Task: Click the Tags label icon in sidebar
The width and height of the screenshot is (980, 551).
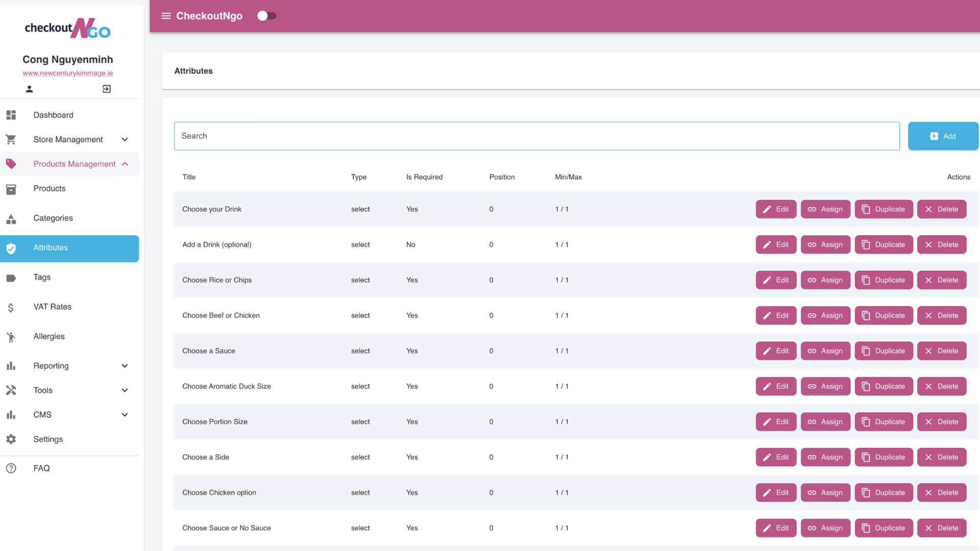Action: (11, 278)
